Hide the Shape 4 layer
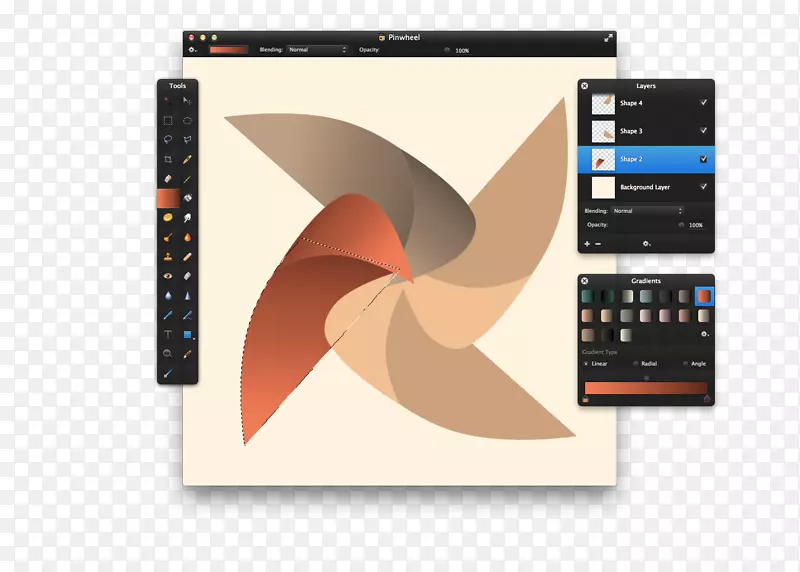The width and height of the screenshot is (800, 572). point(703,103)
